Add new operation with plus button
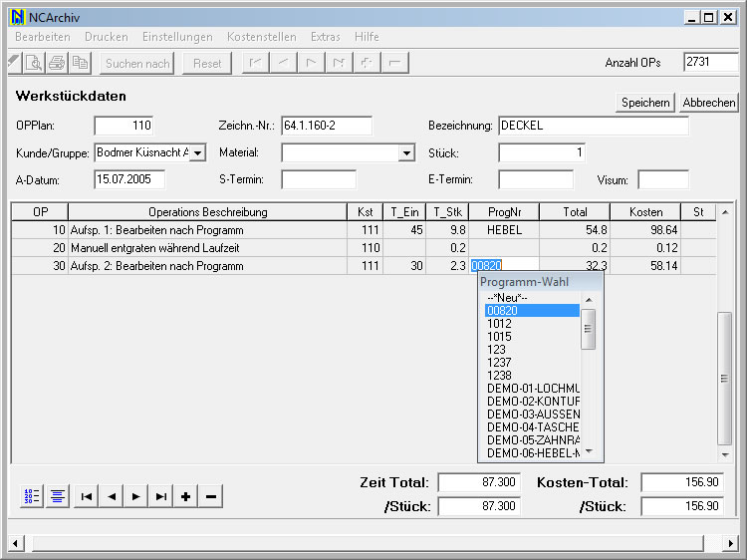The image size is (747, 560). click(186, 496)
